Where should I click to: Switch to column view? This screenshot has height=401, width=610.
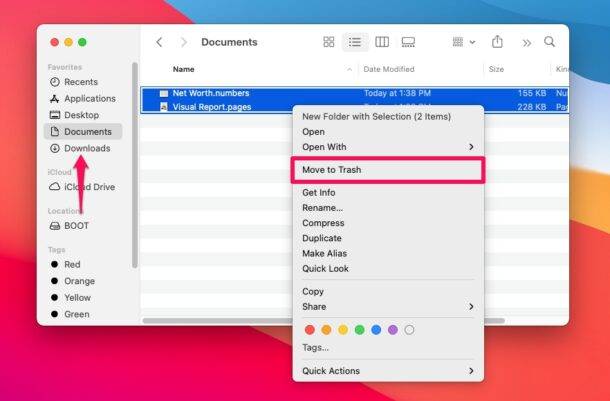[381, 42]
